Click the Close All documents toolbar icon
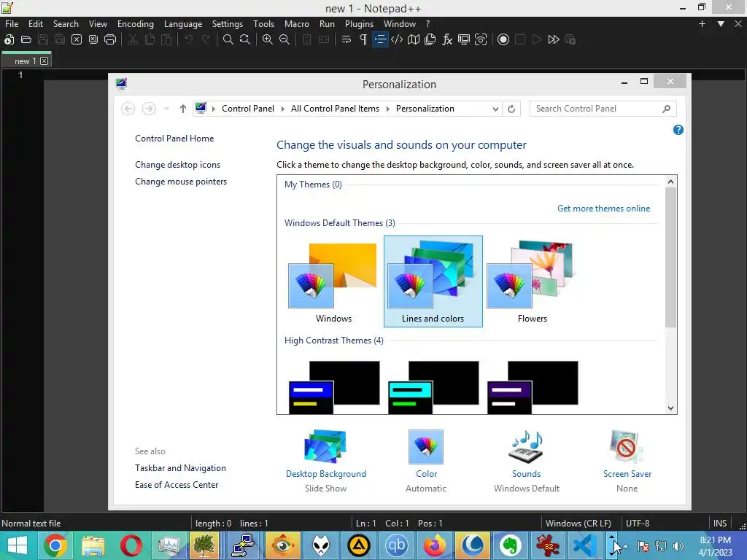 (x=93, y=39)
